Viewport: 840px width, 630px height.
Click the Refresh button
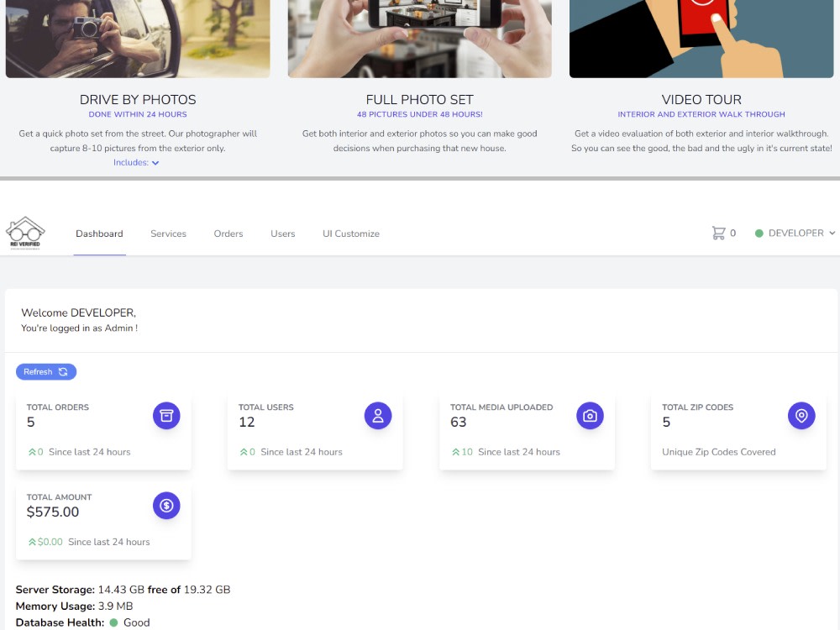[x=46, y=372]
